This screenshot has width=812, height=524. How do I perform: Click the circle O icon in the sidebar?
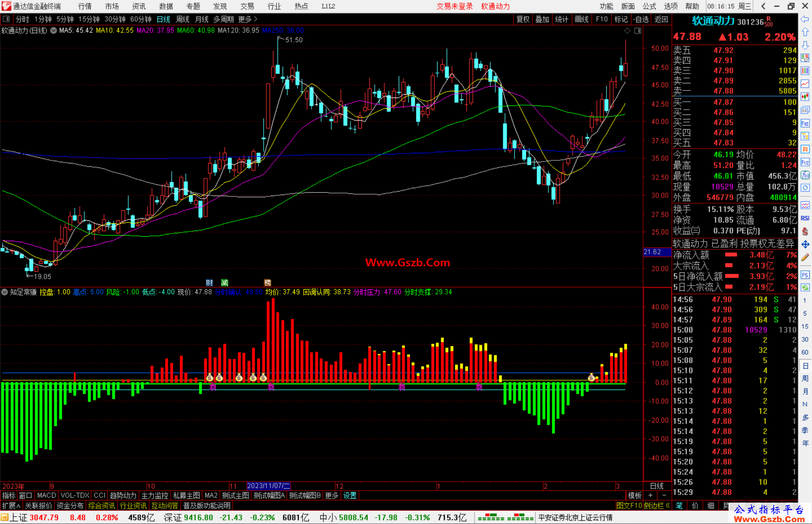(805, 188)
